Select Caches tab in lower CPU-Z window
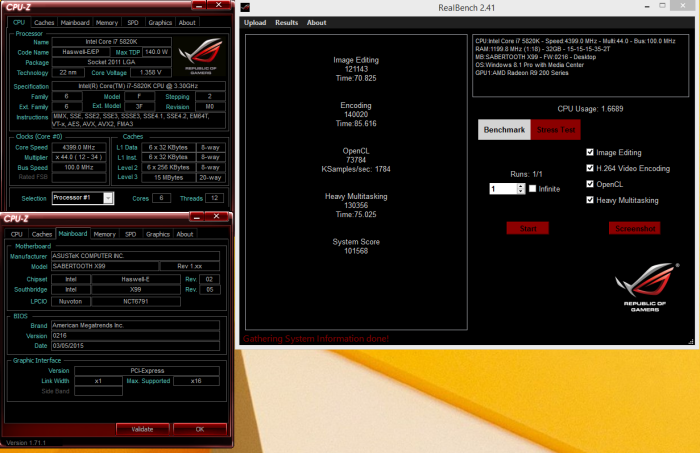The width and height of the screenshot is (700, 453). coord(42,234)
